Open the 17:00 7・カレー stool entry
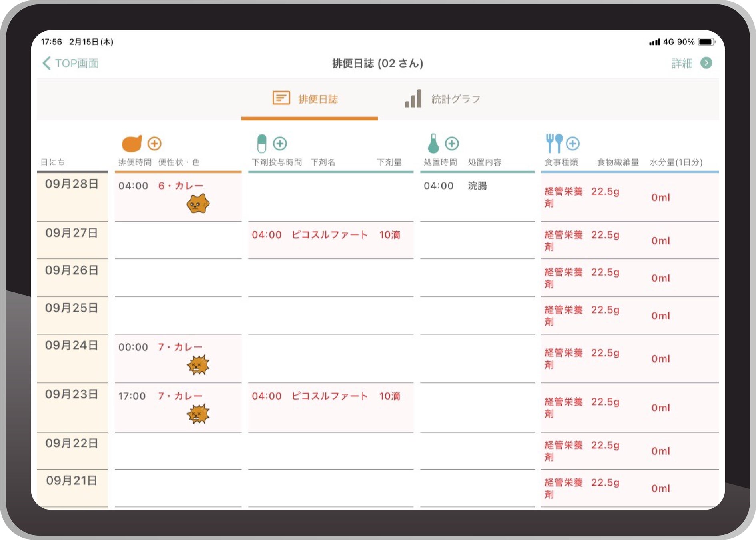The height and width of the screenshot is (540, 756). [178, 407]
